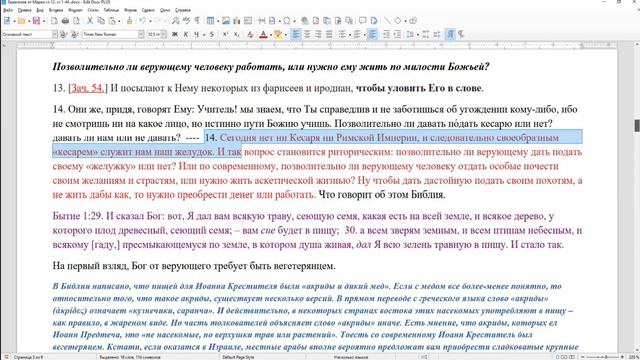Increase indent button
640x360 pixels.
[386, 35]
